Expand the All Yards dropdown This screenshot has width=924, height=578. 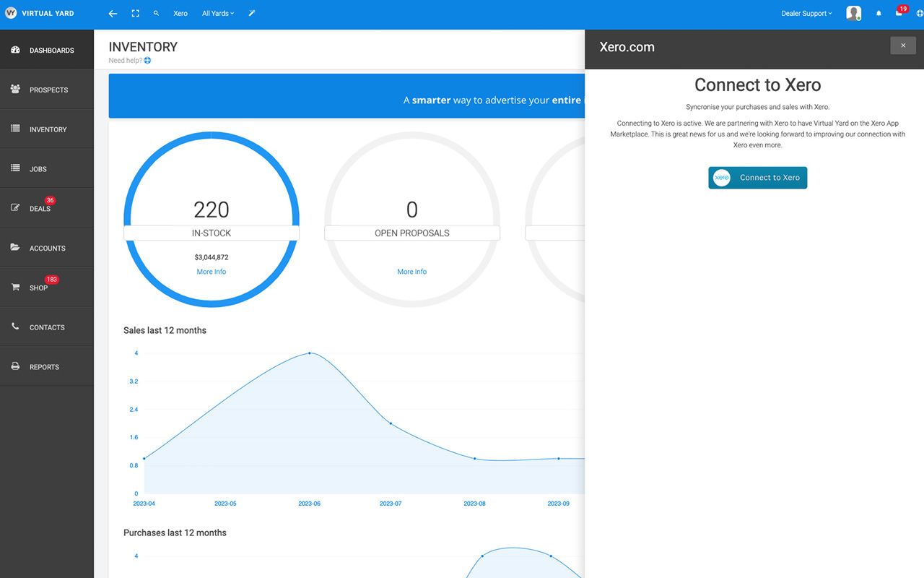(218, 14)
